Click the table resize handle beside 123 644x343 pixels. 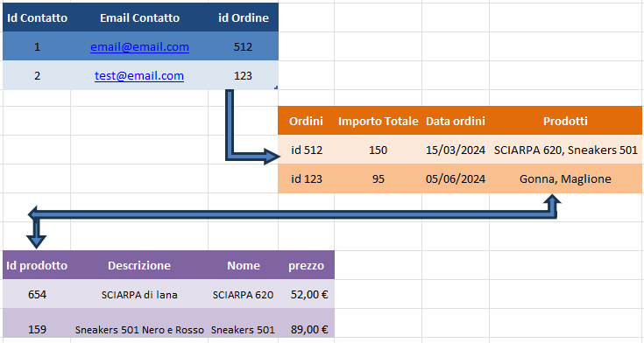tap(276, 87)
